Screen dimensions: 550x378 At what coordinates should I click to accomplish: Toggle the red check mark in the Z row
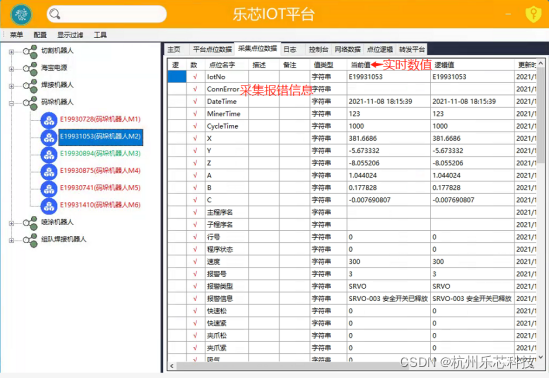195,163
